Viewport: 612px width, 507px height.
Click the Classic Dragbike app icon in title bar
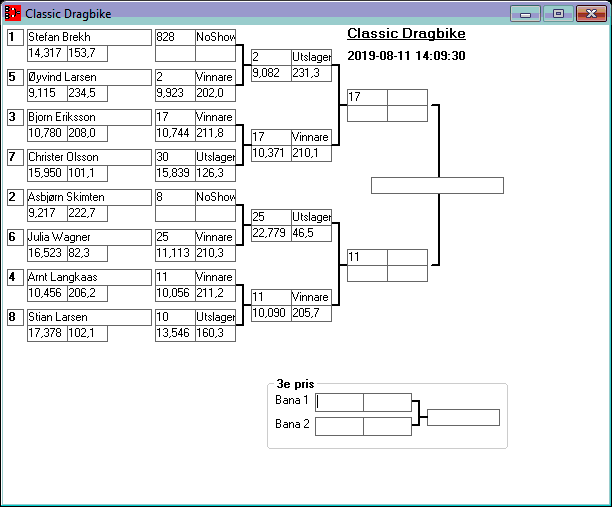pos(13,14)
